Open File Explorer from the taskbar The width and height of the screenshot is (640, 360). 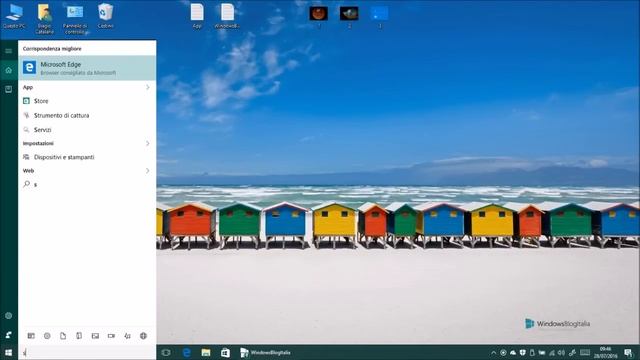point(206,352)
